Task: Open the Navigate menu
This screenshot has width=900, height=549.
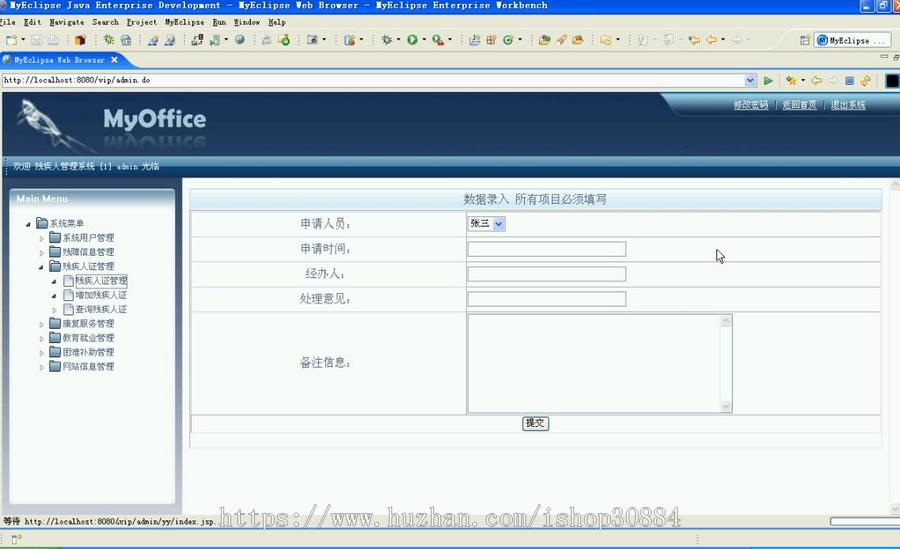Action: [x=67, y=22]
